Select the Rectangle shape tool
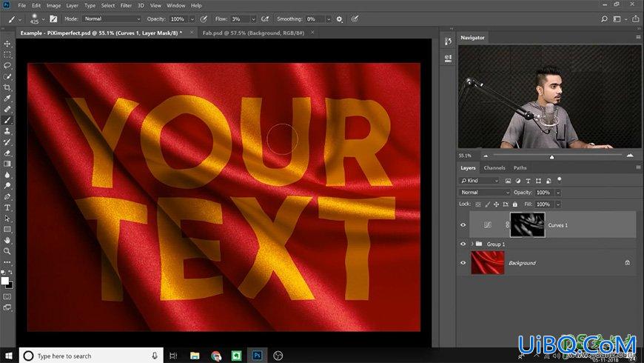This screenshot has height=363, width=644. (x=7, y=230)
